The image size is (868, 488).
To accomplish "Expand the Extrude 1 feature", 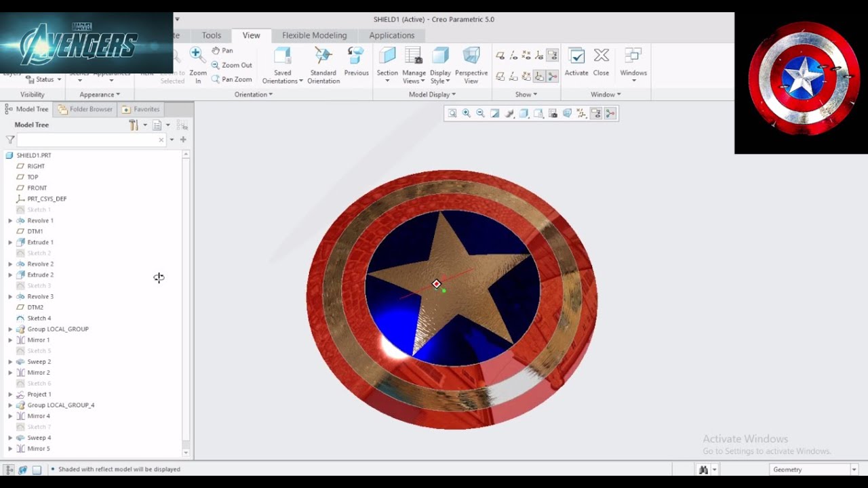I will (10, 243).
